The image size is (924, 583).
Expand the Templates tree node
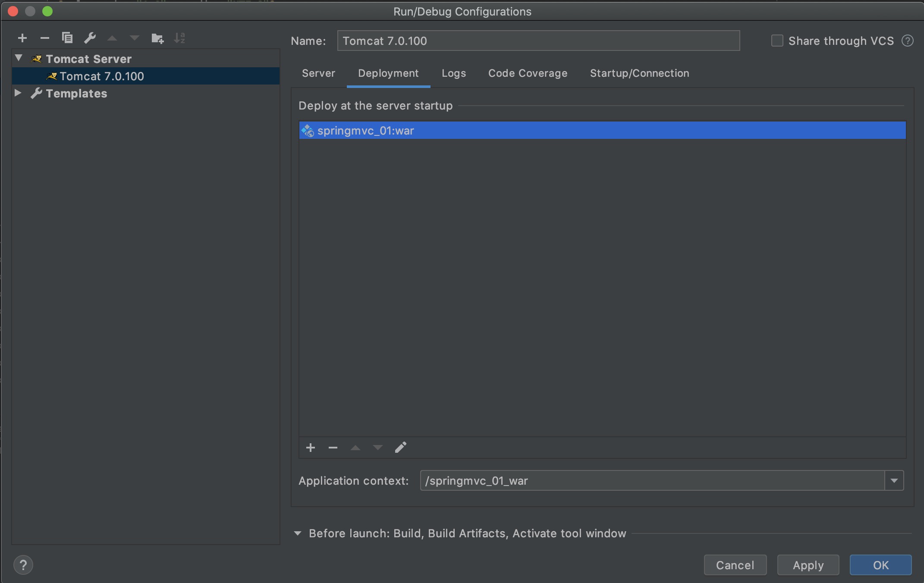tap(18, 93)
